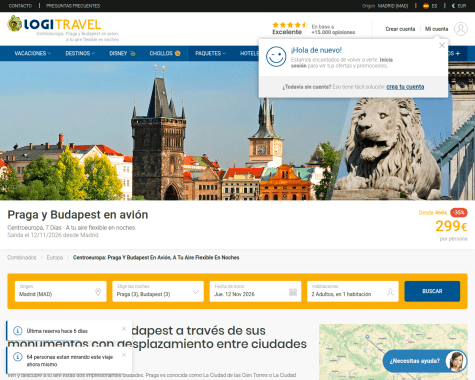
Task: Click the -35% discount badge
Action: click(459, 212)
